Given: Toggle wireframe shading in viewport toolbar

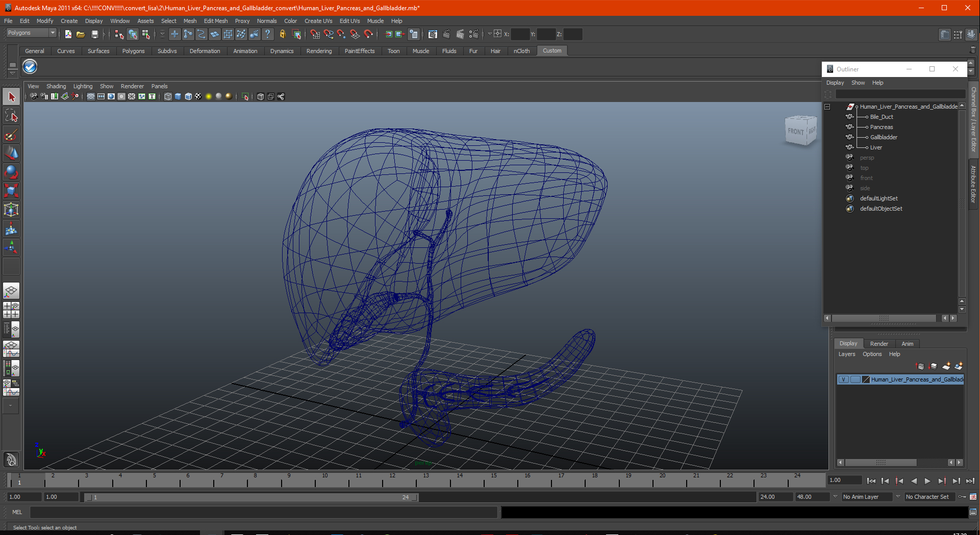Looking at the screenshot, I should click(168, 96).
